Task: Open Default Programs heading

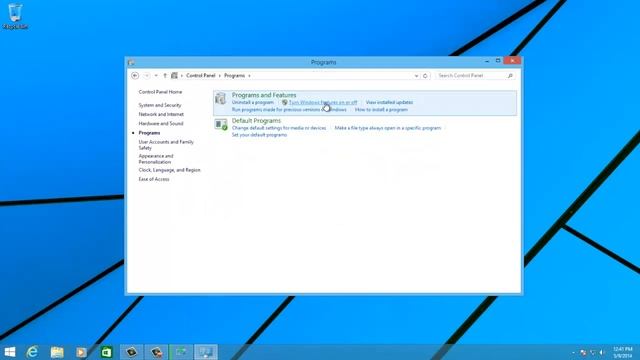Action: coord(256,121)
